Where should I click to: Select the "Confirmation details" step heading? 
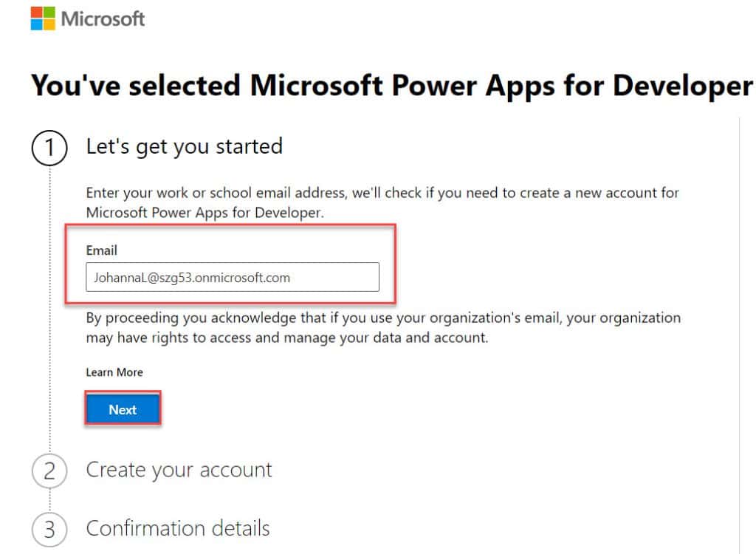pyautogui.click(x=178, y=528)
